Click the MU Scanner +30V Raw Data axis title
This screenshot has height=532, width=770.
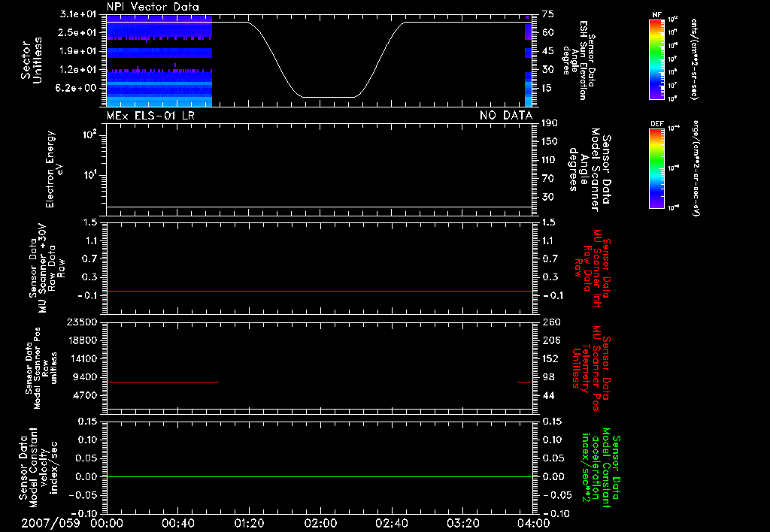coord(47,268)
